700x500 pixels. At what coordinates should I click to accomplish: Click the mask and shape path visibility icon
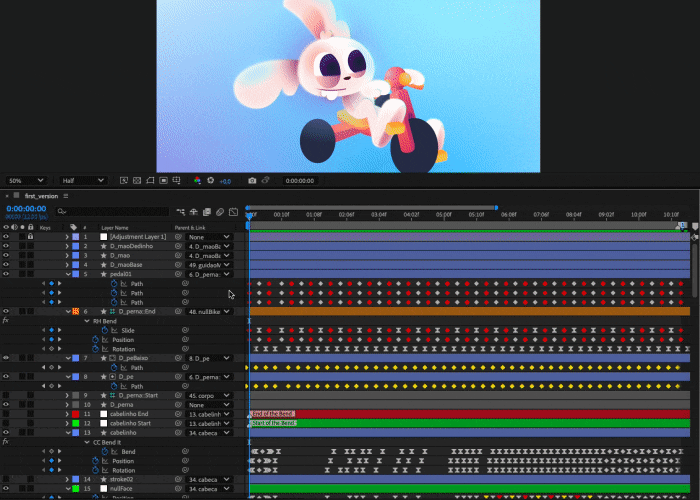150,180
